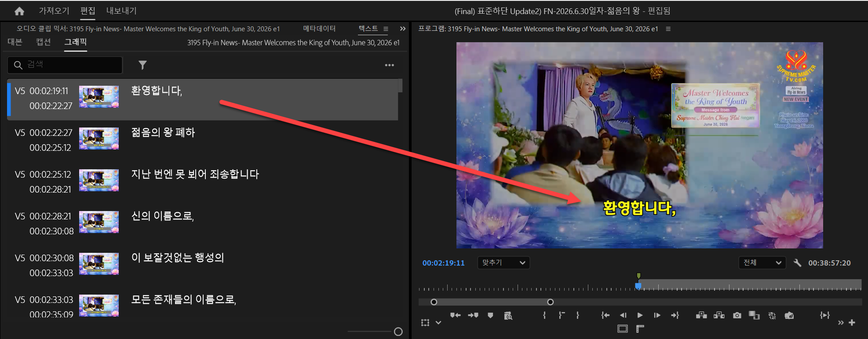Adjust the text panel zoom slider handle
868x339 pixels.
click(x=398, y=332)
